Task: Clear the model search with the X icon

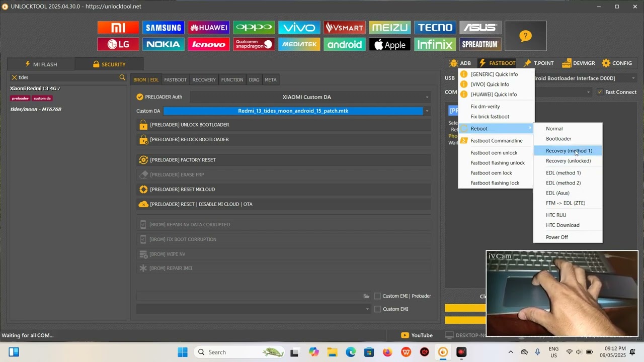Action: point(14,77)
